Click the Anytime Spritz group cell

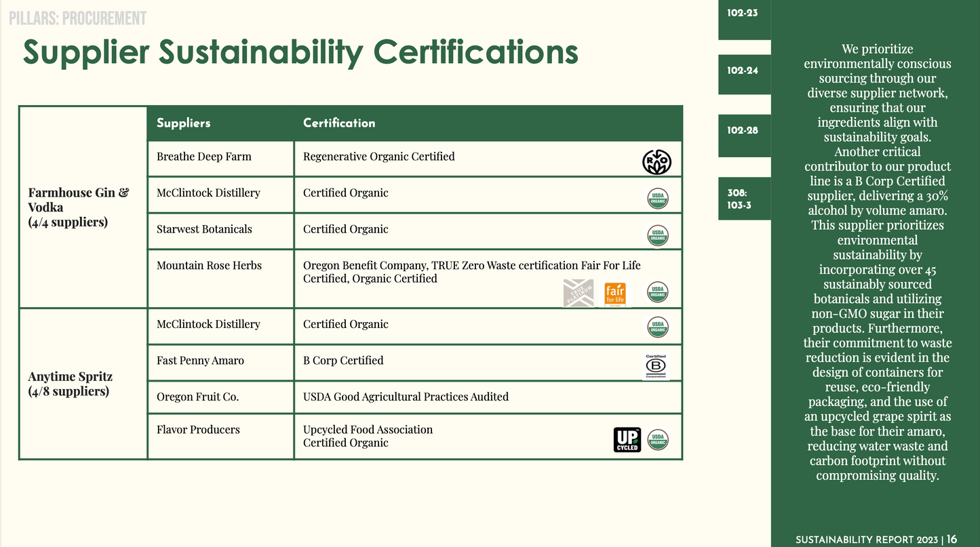(x=71, y=384)
